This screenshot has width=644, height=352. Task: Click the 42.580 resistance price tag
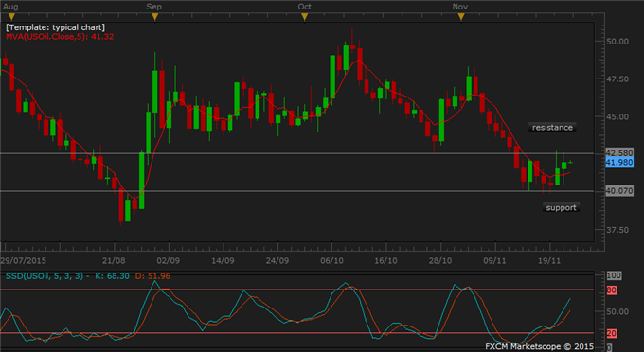[x=619, y=153]
